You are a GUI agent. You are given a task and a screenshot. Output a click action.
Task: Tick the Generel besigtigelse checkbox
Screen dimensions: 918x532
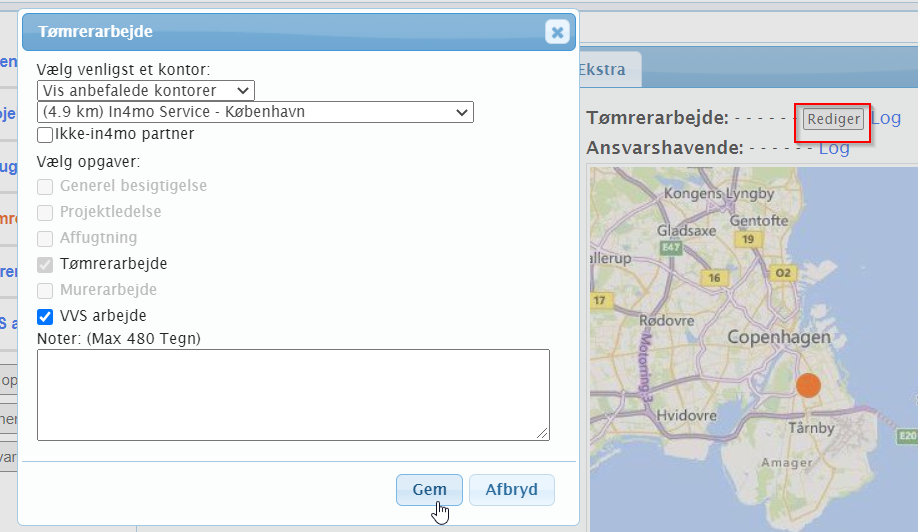point(45,186)
